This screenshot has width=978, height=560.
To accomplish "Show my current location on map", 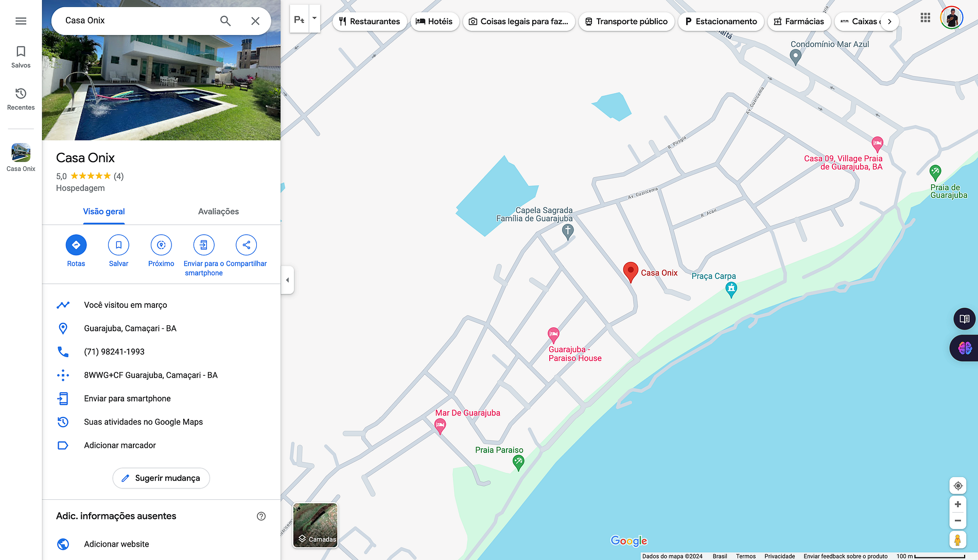I will pos(957,486).
